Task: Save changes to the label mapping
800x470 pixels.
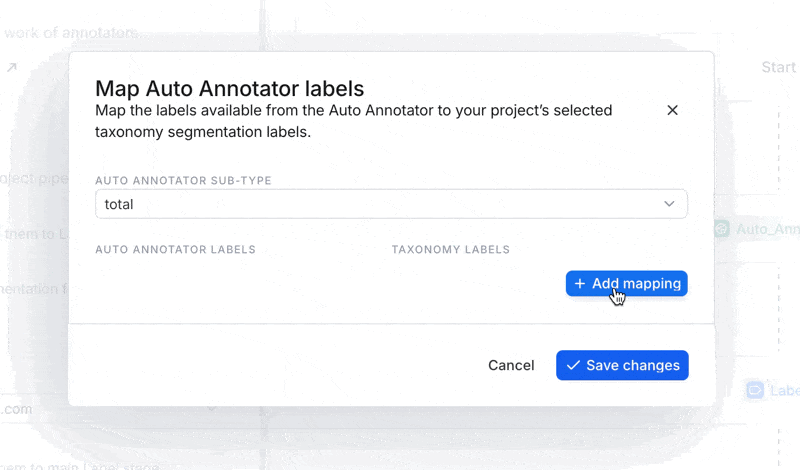Action: 622,365
